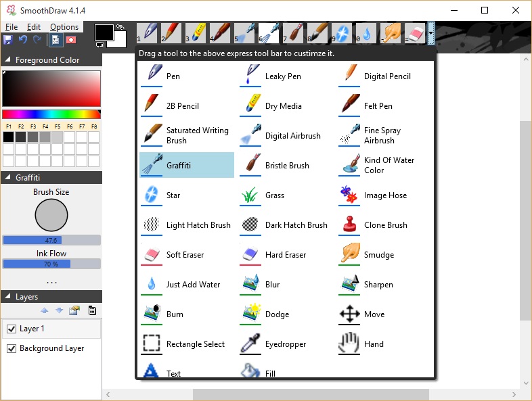Select the black F1 color swatch
Viewport: 532px width, 401px height.
9,137
